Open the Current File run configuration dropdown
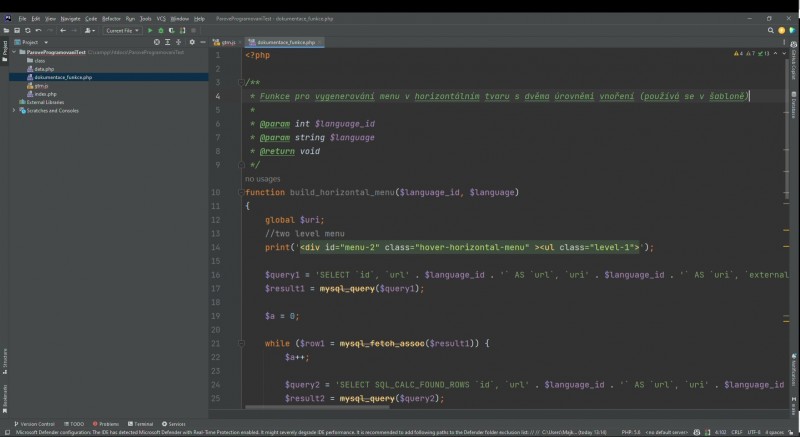This screenshot has width=800, height=437. click(122, 31)
